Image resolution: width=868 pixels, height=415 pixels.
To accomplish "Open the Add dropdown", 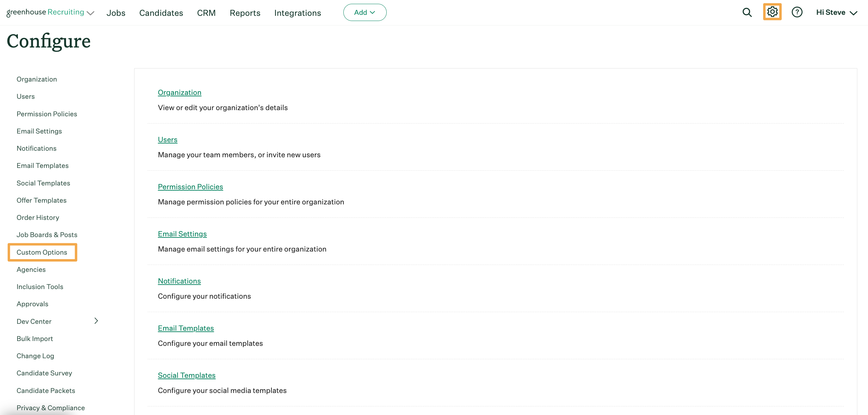I will 364,12.
